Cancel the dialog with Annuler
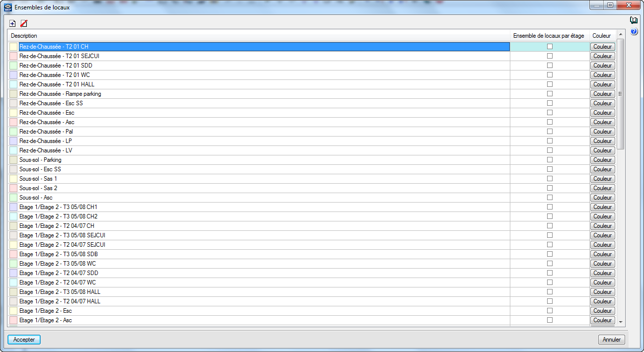The height and width of the screenshot is (352, 644). point(611,340)
